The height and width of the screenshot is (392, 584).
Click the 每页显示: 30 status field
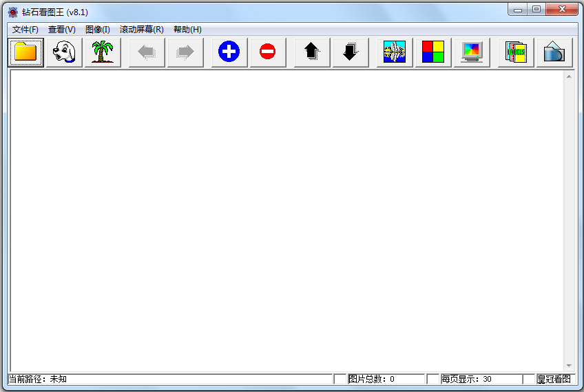point(481,380)
